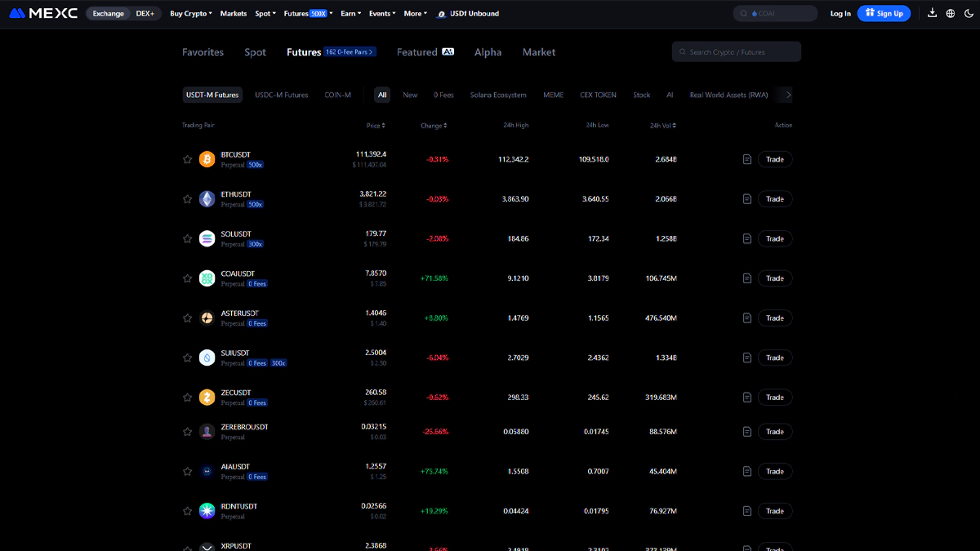Click the ZECUSDT coin icon
The width and height of the screenshot is (980, 551).
207,398
